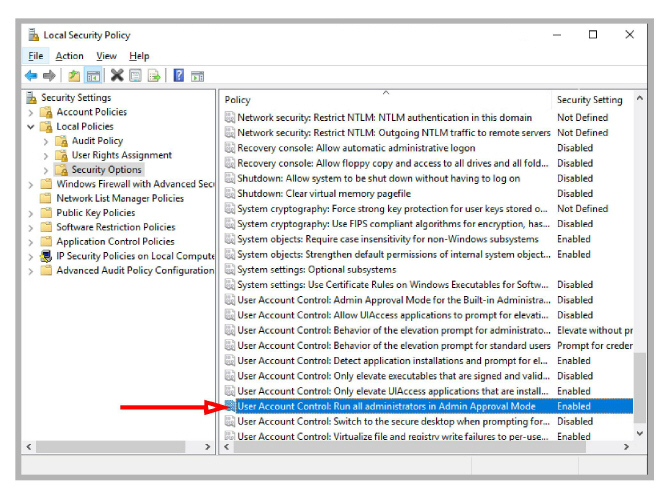Select Shutdown: Clear virtual memory pagefile policy

(x=323, y=193)
